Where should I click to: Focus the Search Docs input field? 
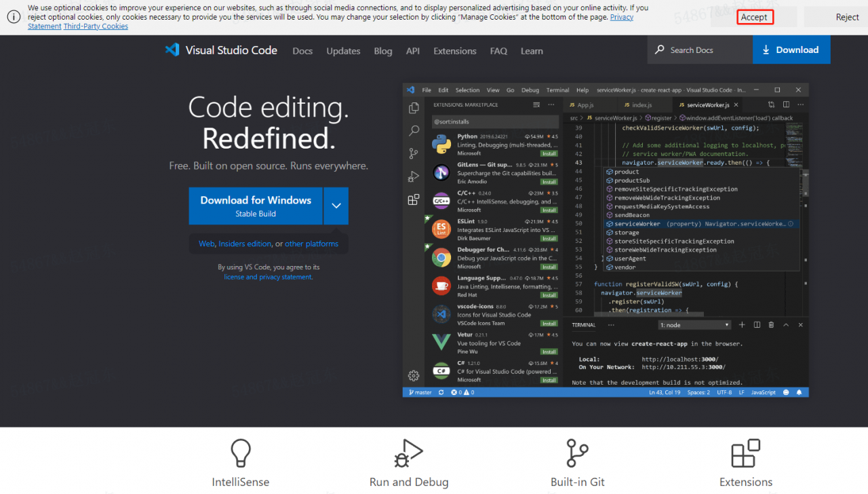point(698,50)
